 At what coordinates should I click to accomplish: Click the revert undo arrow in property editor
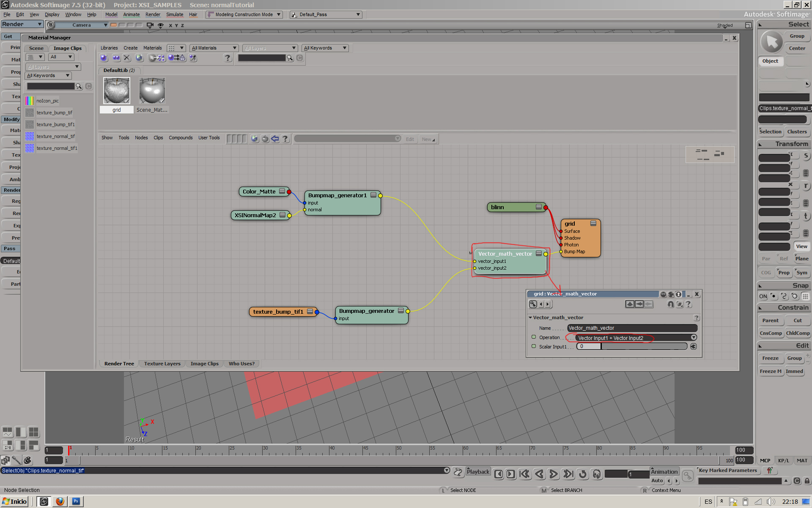(x=670, y=304)
